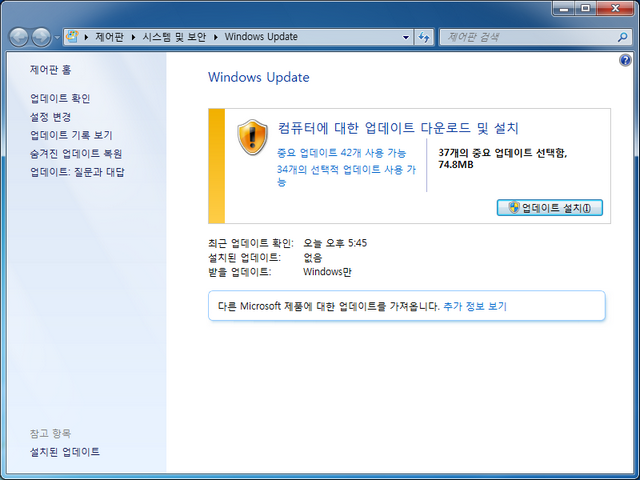Click 컴퓨터에 대한 업데이트 다운로드 및 설치 heading
The width and height of the screenshot is (640, 480).
click(x=398, y=128)
